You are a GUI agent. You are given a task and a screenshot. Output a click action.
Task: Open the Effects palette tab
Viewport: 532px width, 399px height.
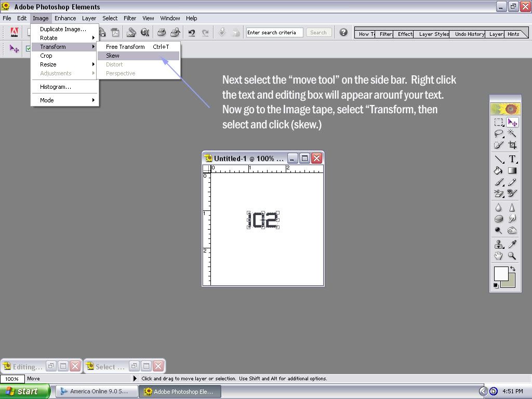(404, 34)
